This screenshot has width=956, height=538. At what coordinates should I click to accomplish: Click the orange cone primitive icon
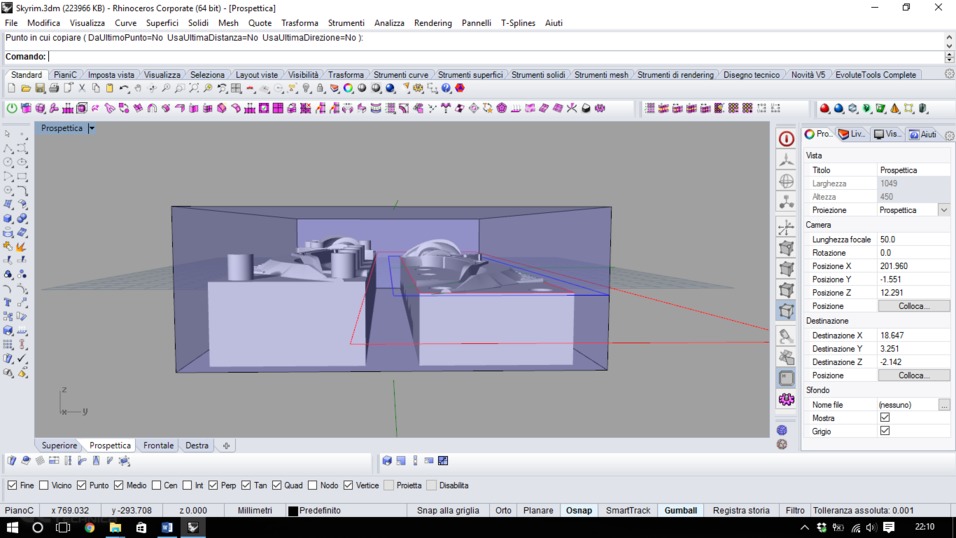pos(894,108)
